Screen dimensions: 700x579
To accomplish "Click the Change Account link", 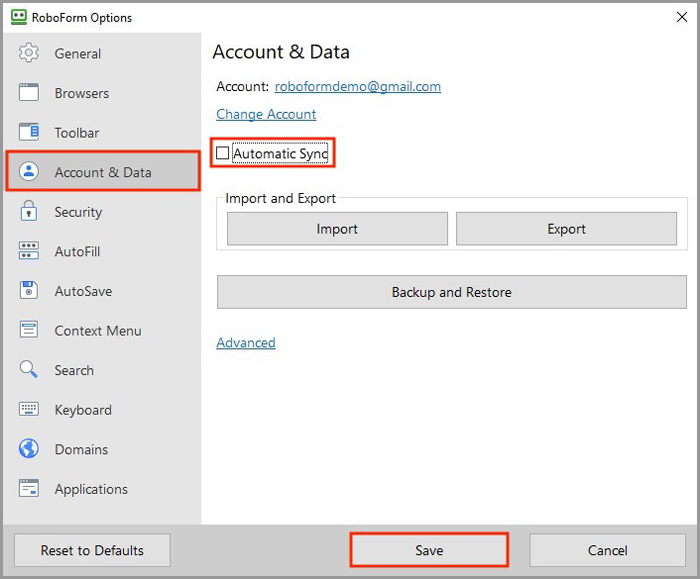I will [266, 114].
